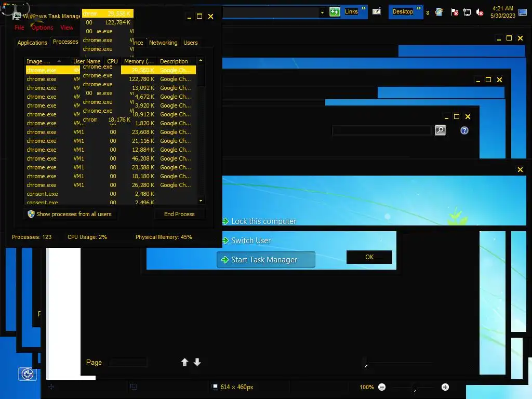The image size is (532, 399).
Task: Select chrome.exe row using 23,608 K
Action: 111,132
